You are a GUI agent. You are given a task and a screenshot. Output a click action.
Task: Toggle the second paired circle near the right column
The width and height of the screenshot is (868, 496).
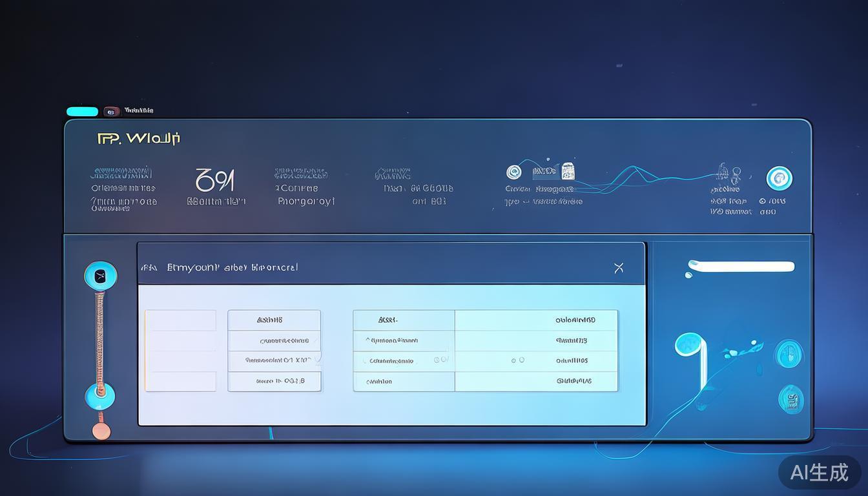click(521, 360)
